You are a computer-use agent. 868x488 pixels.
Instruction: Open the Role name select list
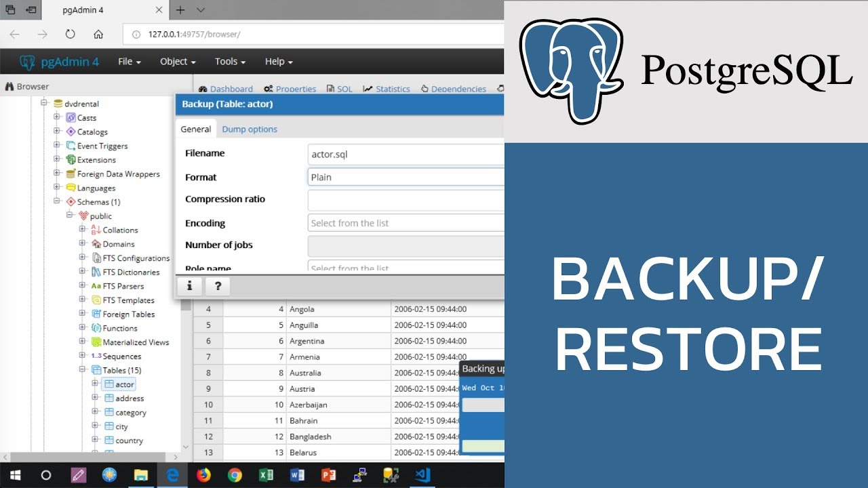tap(406, 267)
